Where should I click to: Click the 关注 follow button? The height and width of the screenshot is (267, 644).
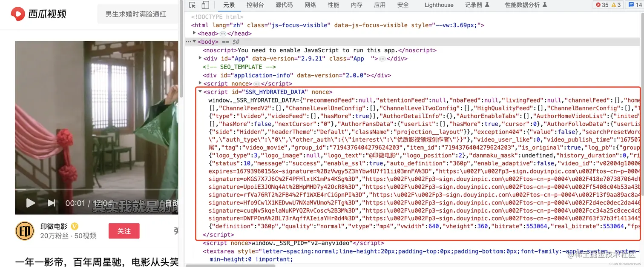pos(124,231)
